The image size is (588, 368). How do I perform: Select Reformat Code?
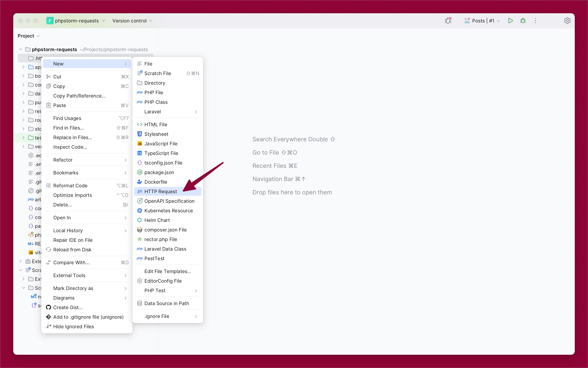point(87,185)
